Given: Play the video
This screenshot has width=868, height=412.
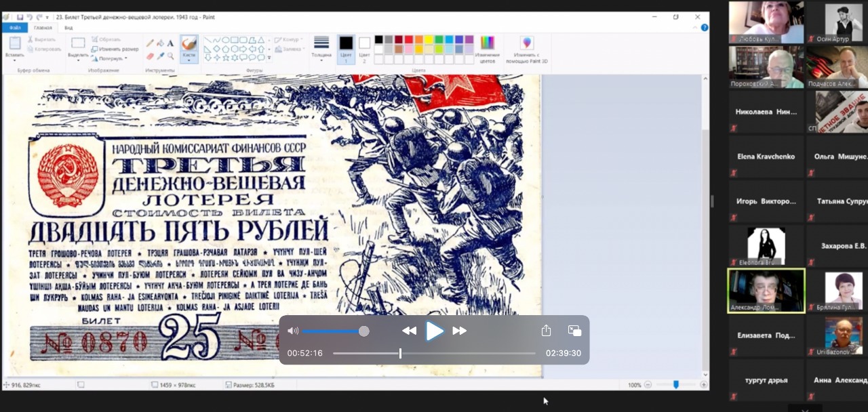Looking at the screenshot, I should point(435,331).
